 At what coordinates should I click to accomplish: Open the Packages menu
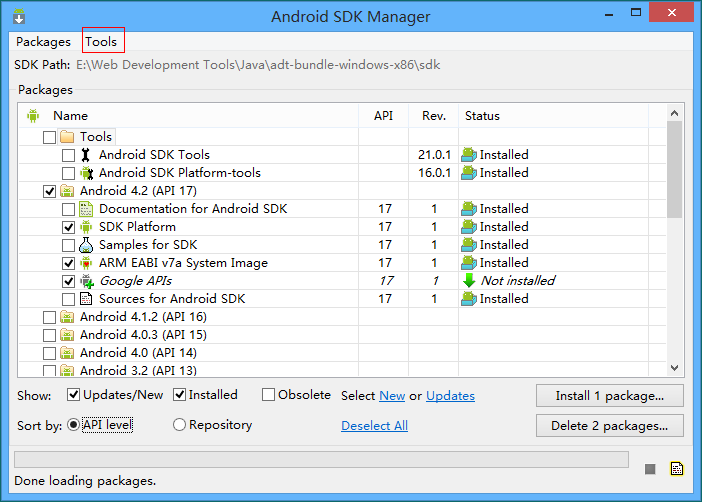click(43, 42)
